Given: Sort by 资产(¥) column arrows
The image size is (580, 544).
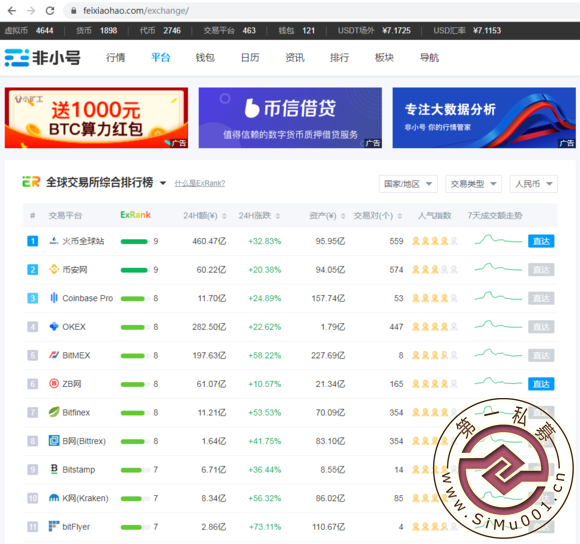Looking at the screenshot, I should [343, 216].
